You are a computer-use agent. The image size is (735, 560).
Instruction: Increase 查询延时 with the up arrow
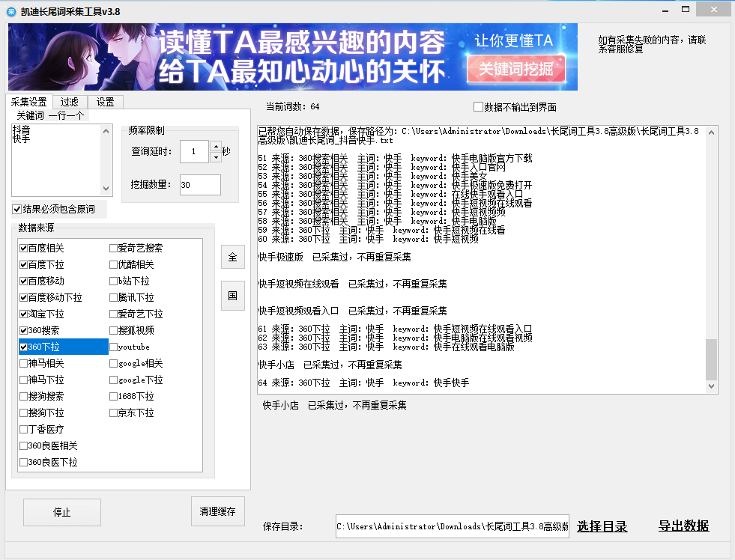point(216,147)
